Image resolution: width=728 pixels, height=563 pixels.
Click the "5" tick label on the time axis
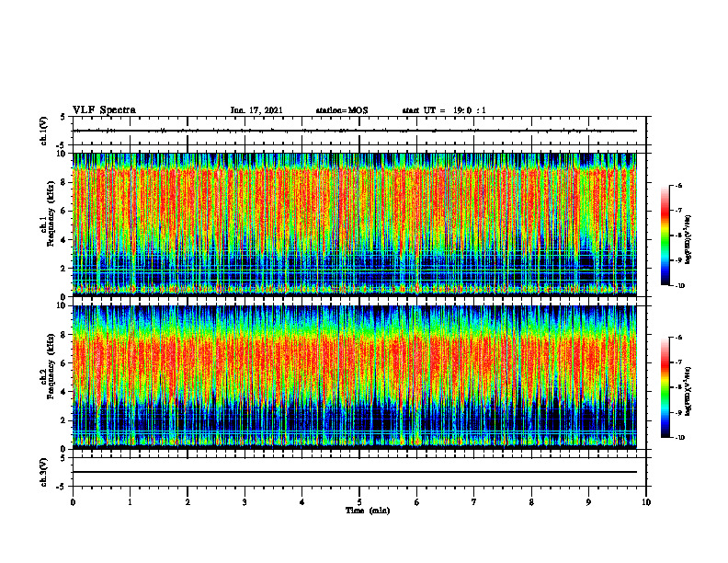click(x=359, y=502)
